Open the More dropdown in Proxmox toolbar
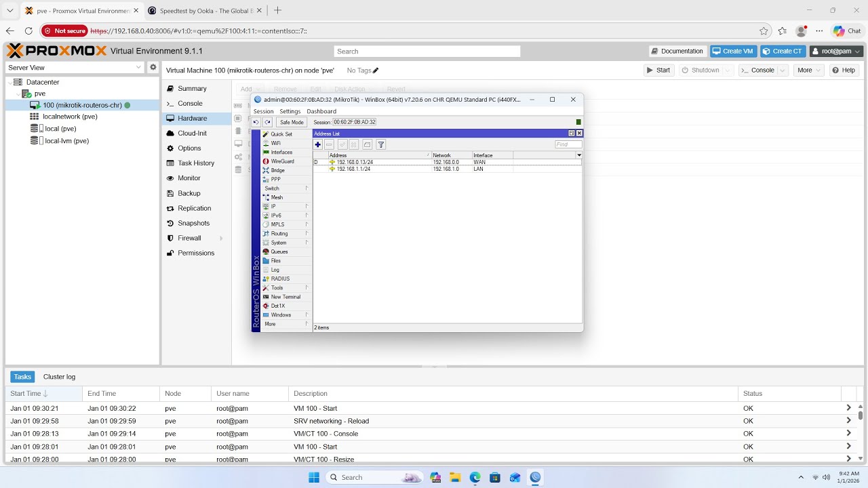 click(808, 70)
